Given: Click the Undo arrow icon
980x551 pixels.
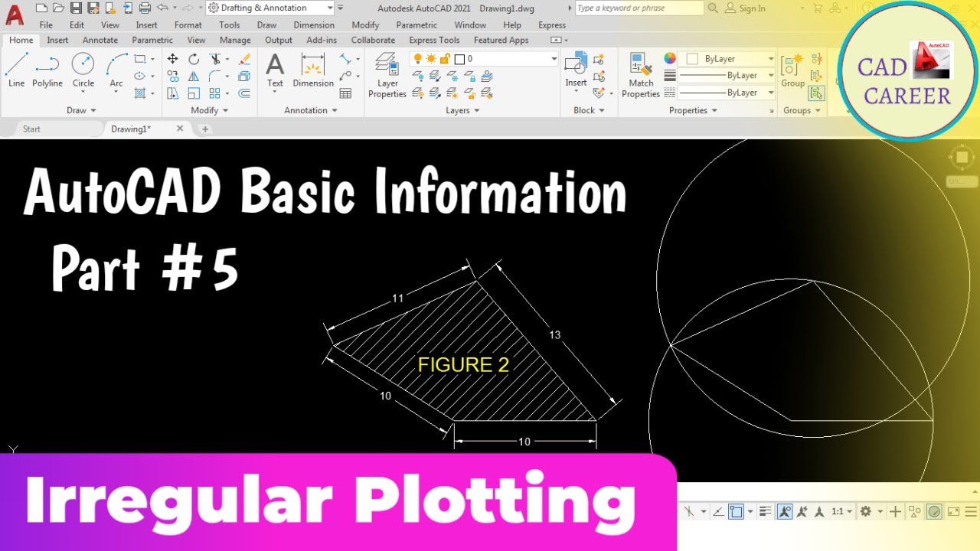Looking at the screenshot, I should pos(162,8).
